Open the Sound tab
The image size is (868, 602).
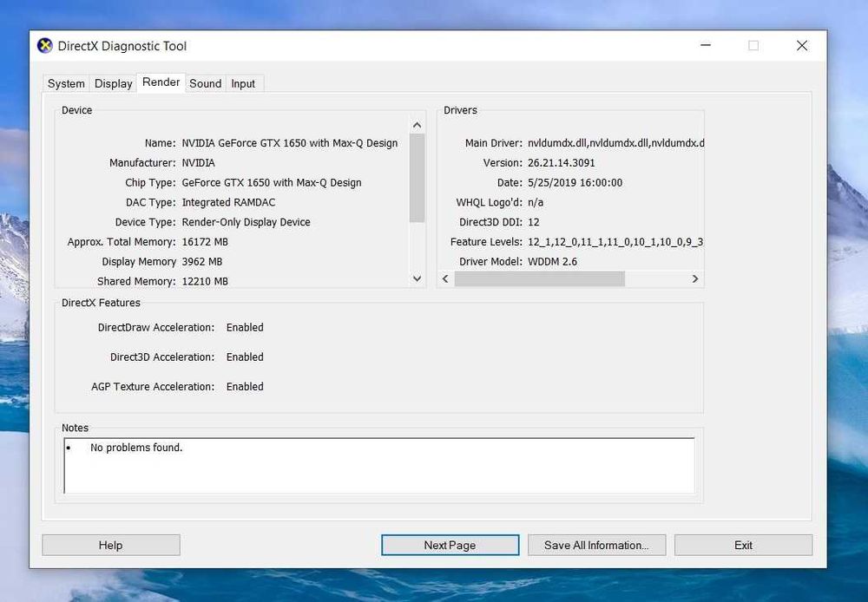206,83
